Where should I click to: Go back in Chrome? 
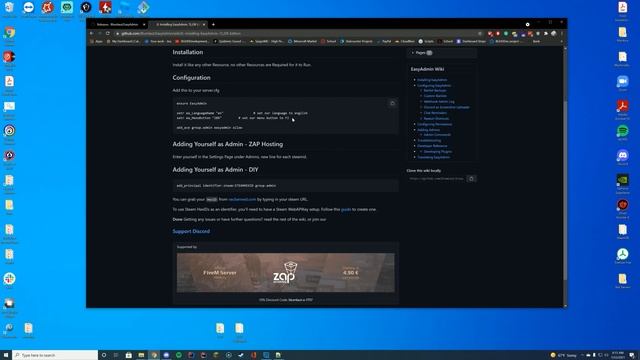coord(92,33)
